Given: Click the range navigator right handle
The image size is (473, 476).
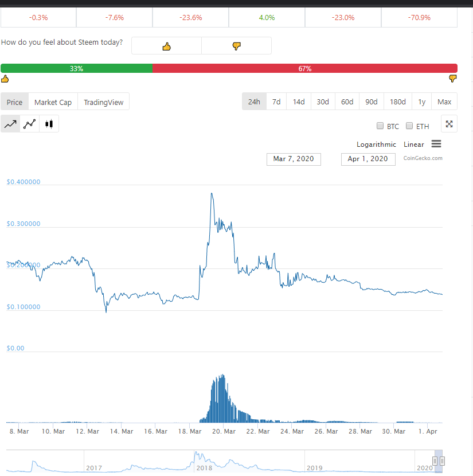Looking at the screenshot, I should click(x=443, y=461).
